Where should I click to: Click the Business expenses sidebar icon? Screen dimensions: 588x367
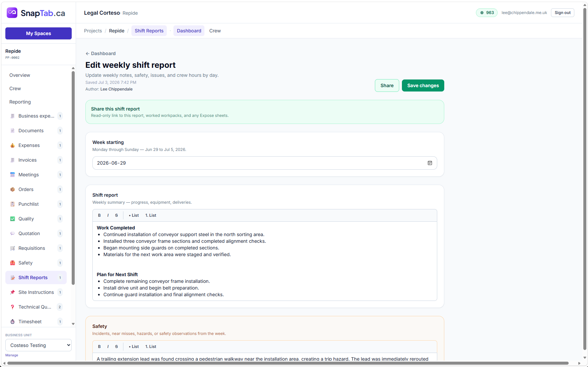[12, 116]
